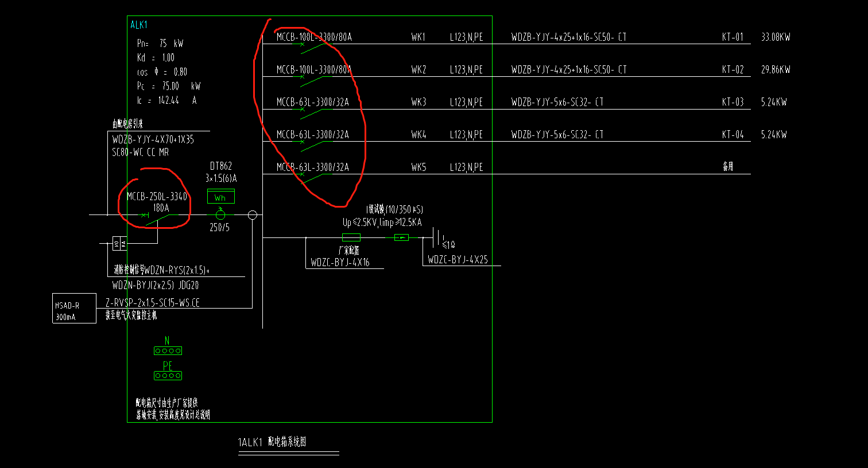Click the 配电箱尺寸由生产厂家提供 note
The width and height of the screenshot is (868, 468).
167,403
